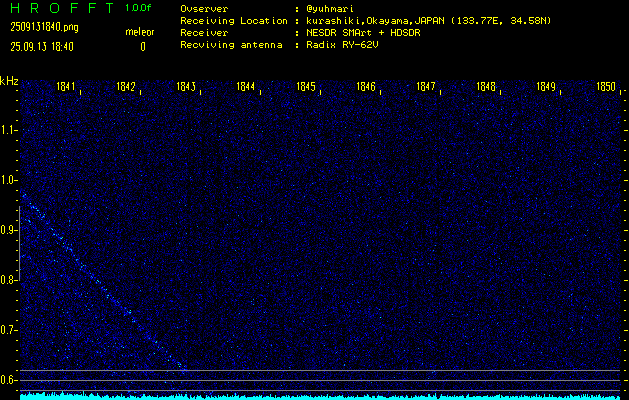Click the 1843 time marker

186,86
